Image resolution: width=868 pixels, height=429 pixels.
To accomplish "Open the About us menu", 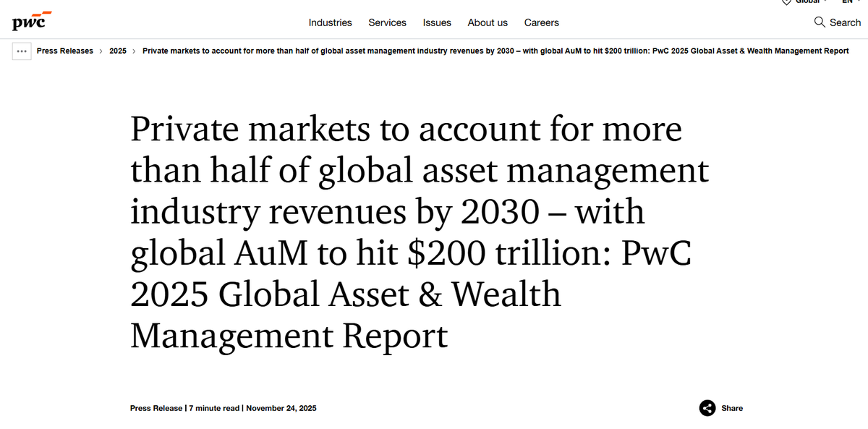I will tap(488, 22).
